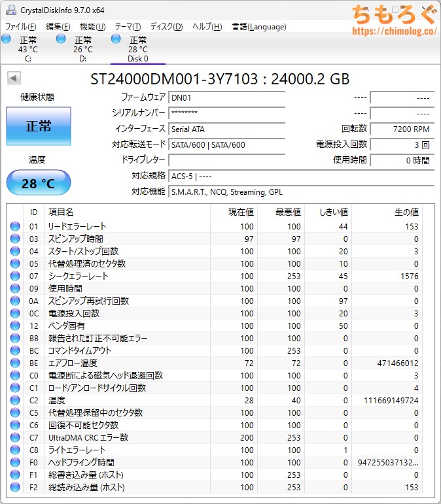The width and height of the screenshot is (441, 504).
Task: Click status circle for ID F0 ヘッドフライング時間
Action: (x=15, y=462)
